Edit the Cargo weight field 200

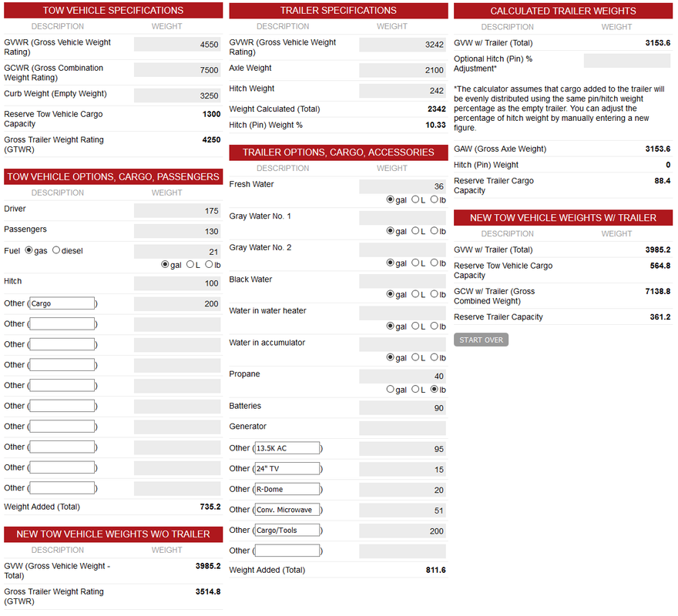(177, 305)
